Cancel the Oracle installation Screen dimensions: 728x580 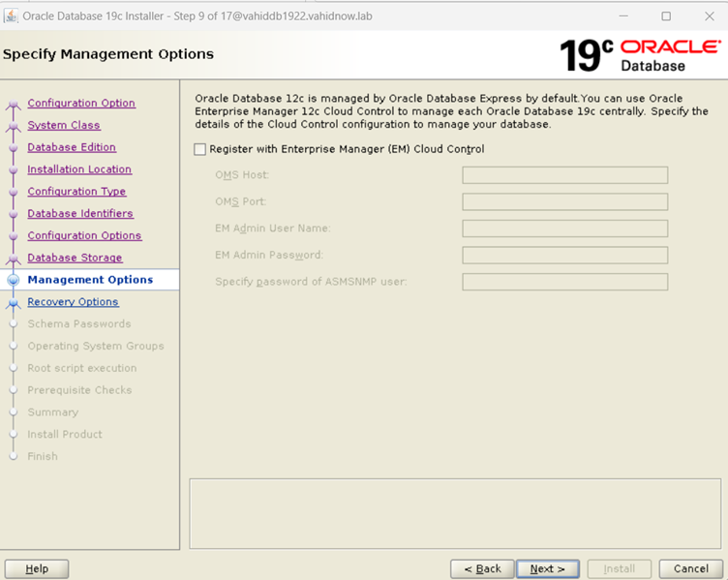point(690,568)
